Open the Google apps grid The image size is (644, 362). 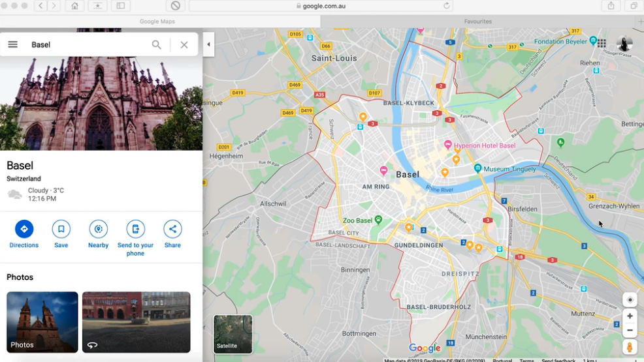pyautogui.click(x=602, y=44)
